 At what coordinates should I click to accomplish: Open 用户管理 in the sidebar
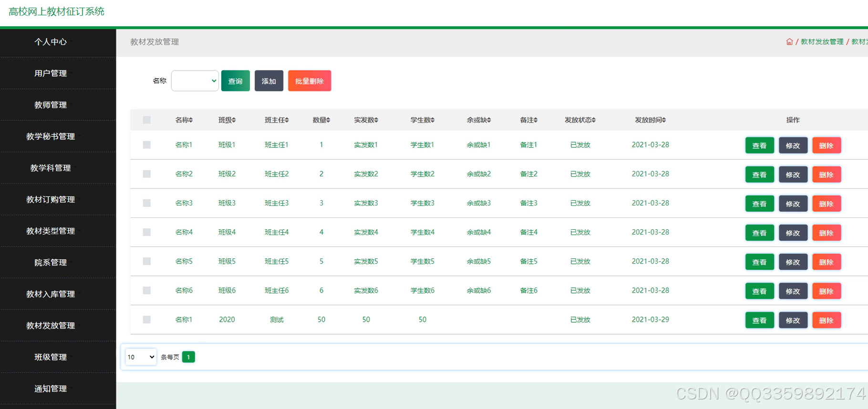[x=51, y=73]
